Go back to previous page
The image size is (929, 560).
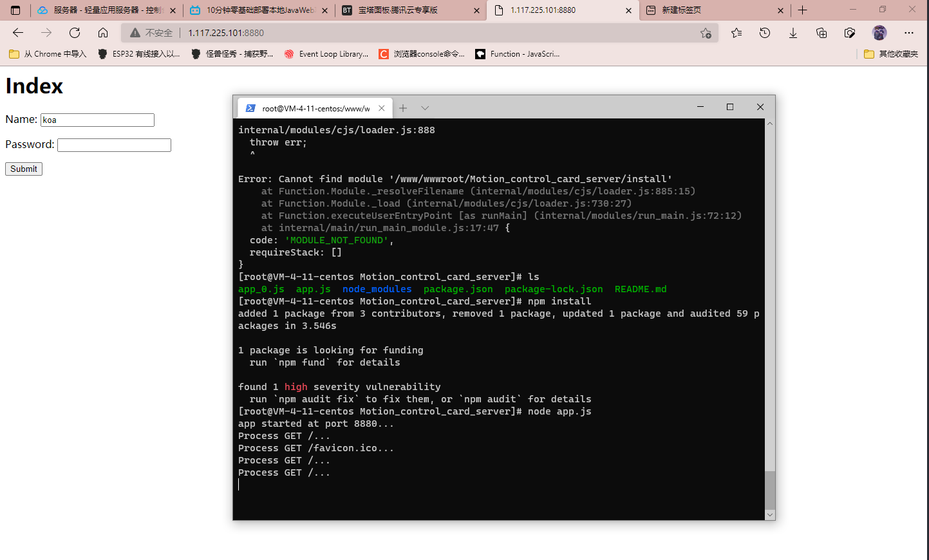coord(18,33)
